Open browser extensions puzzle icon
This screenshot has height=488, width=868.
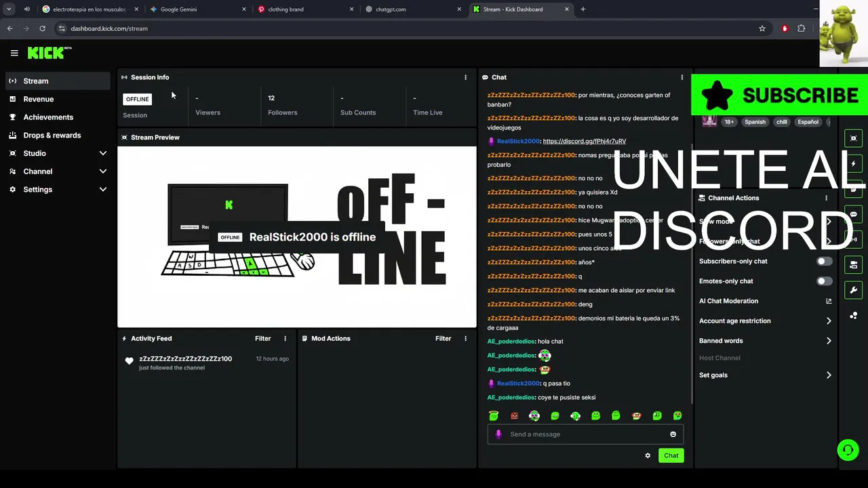[802, 28]
